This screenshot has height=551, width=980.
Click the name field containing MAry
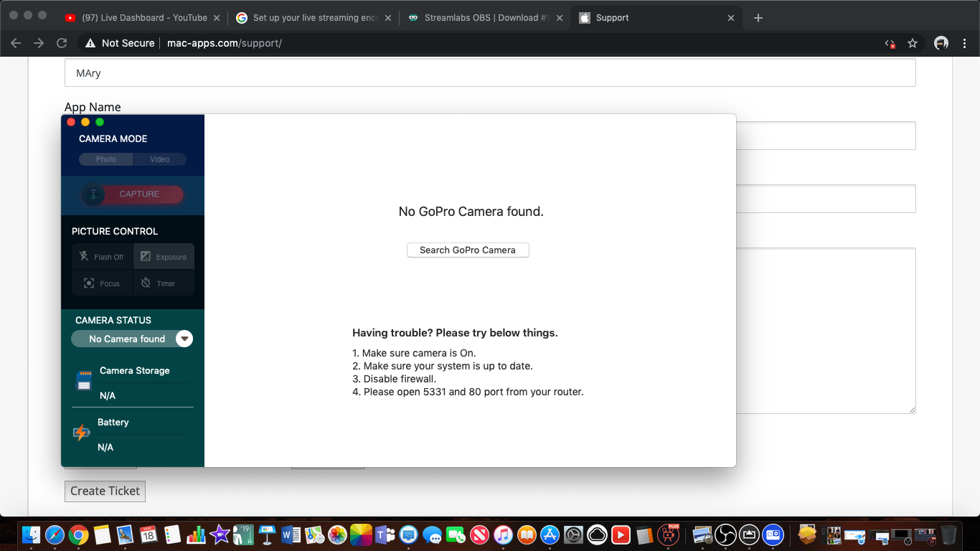(490, 72)
